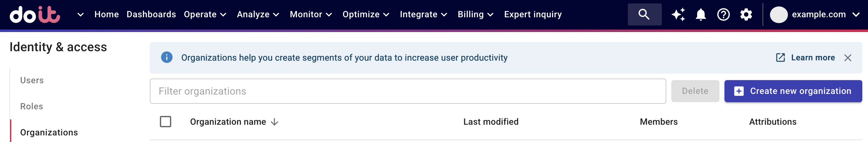Dismiss the organizations info banner

point(848,58)
